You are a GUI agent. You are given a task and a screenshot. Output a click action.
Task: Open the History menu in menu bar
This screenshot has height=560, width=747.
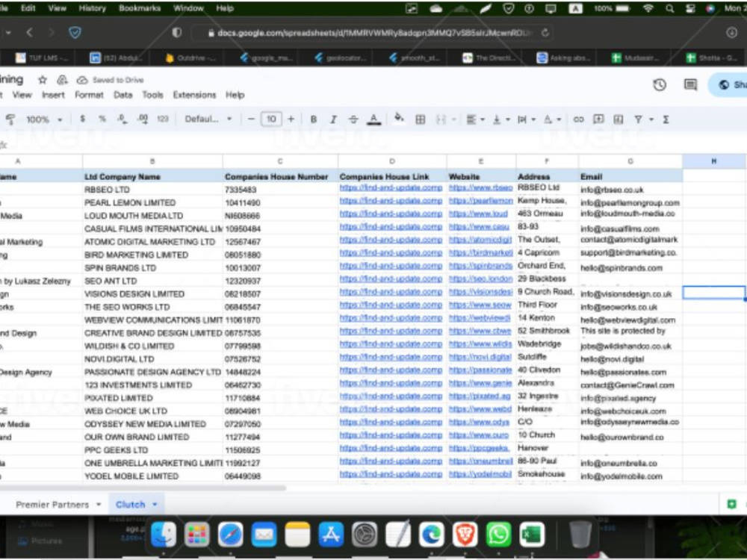(x=92, y=8)
